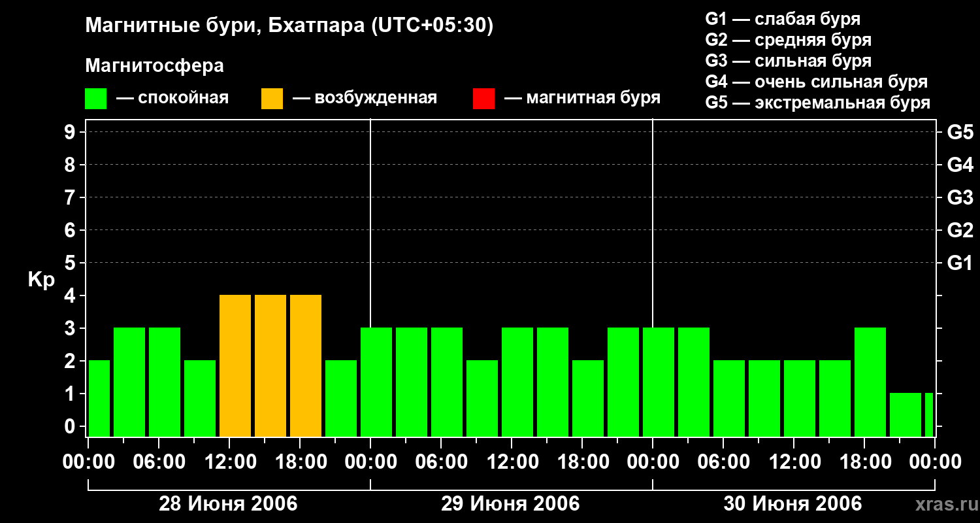980x523 pixels.
Task: Select the last orange bar at 18:00 June 28
Action: pos(306,365)
